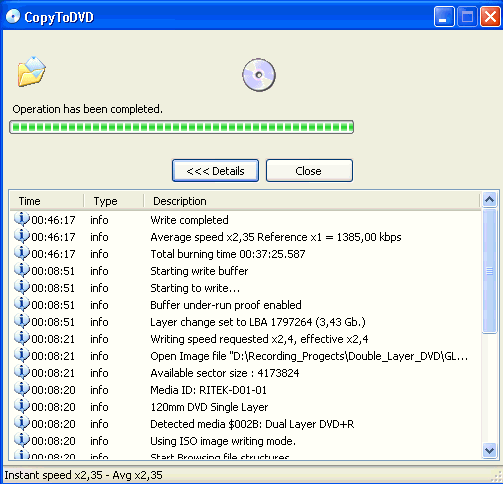The height and width of the screenshot is (484, 503).
Task: Select 'Available sector size : 4173824' entry
Action: 245,373
